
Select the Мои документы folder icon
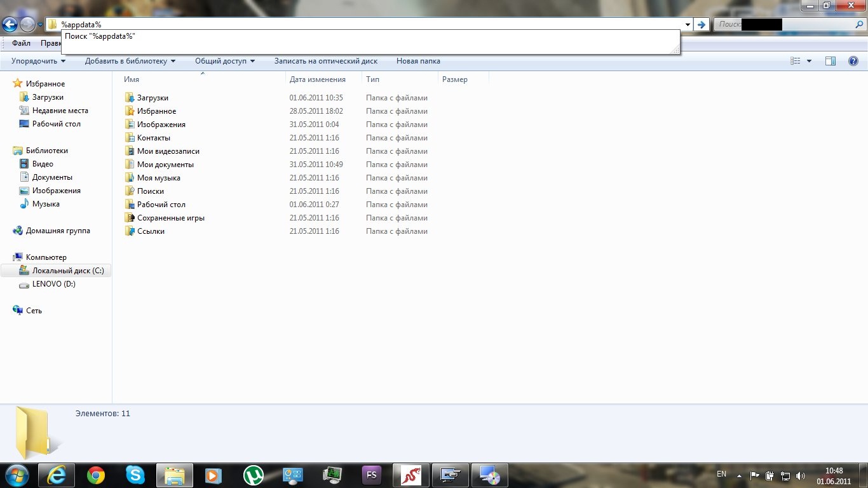coord(130,165)
